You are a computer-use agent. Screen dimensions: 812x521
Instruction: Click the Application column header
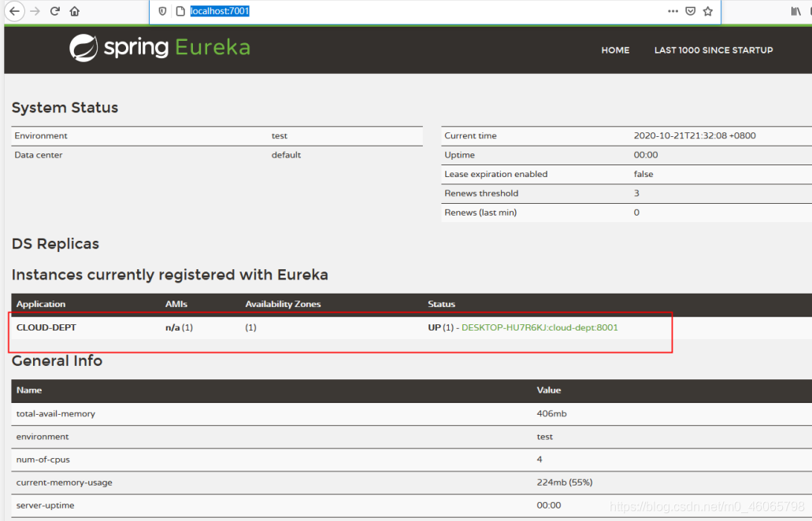[41, 305]
